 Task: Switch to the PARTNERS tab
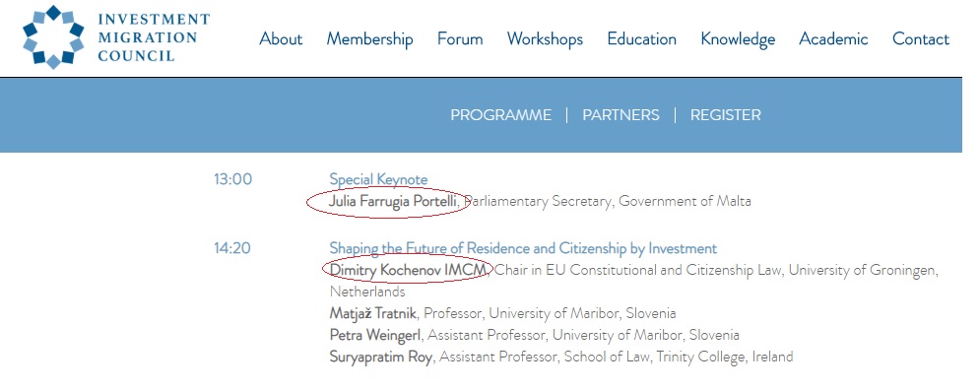click(x=621, y=115)
